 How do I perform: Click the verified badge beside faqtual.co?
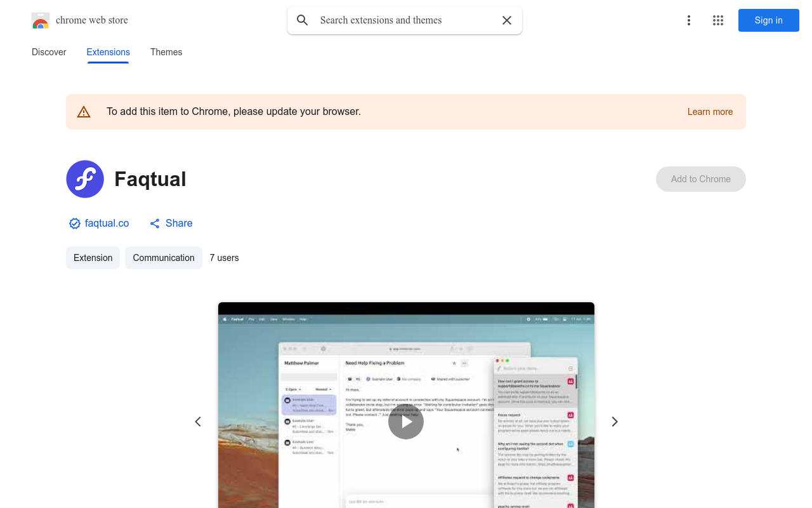click(x=75, y=224)
